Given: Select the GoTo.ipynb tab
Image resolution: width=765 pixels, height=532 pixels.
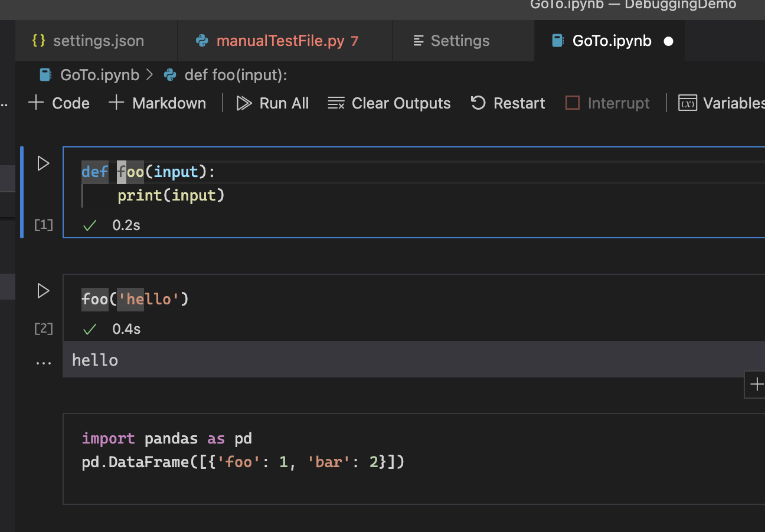Looking at the screenshot, I should point(610,41).
